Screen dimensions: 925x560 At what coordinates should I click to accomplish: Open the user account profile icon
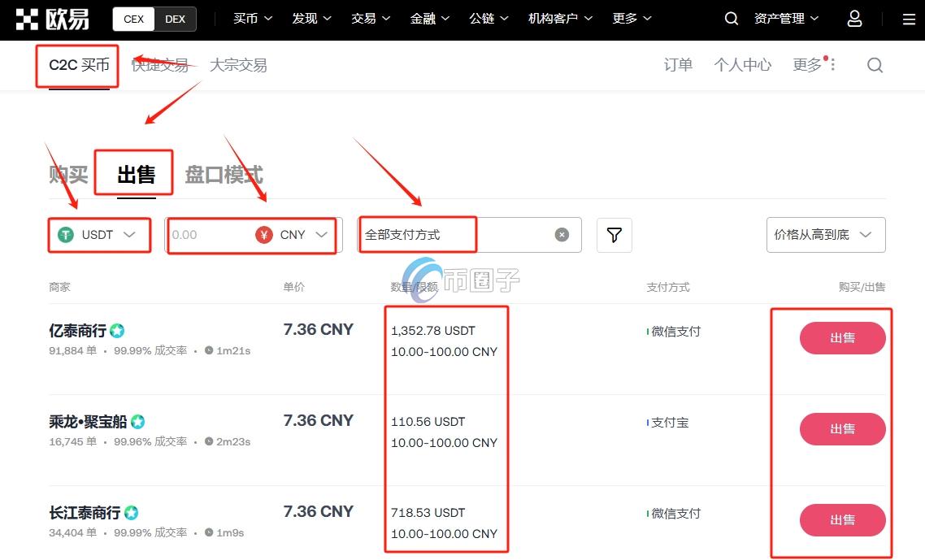(854, 18)
